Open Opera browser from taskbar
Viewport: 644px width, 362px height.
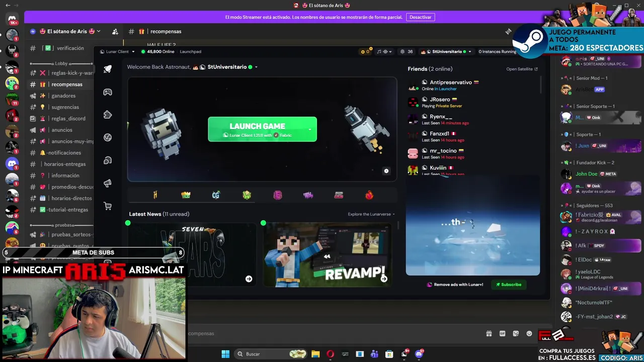click(330, 354)
